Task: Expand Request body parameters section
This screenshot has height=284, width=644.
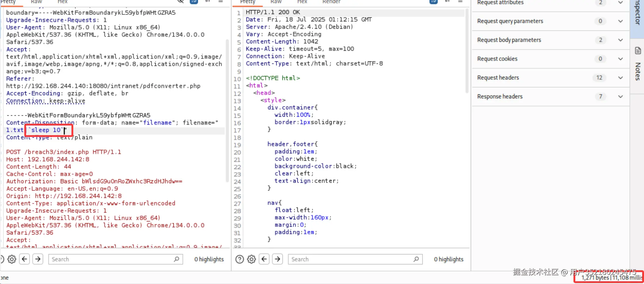Action: pos(620,40)
